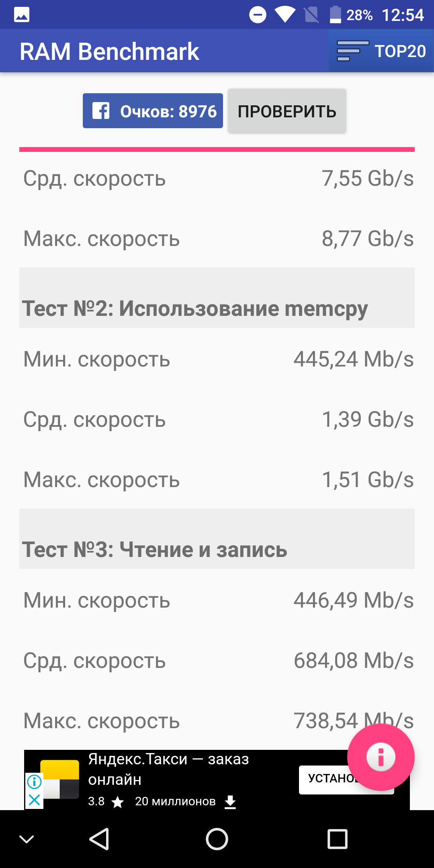Select header Тест №3: Чтение и запись
Image resolution: width=434 pixels, height=868 pixels.
(217, 539)
